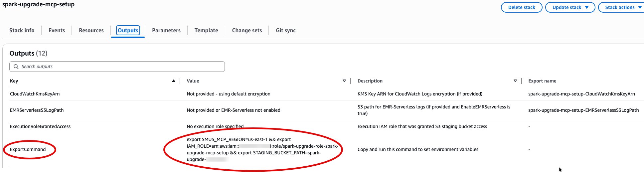
Task: Sort by the Value column arrow
Action: 344,81
